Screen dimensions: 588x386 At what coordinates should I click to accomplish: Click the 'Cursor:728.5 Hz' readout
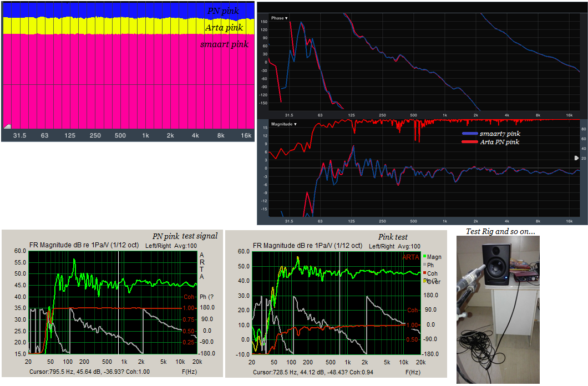[313, 372]
